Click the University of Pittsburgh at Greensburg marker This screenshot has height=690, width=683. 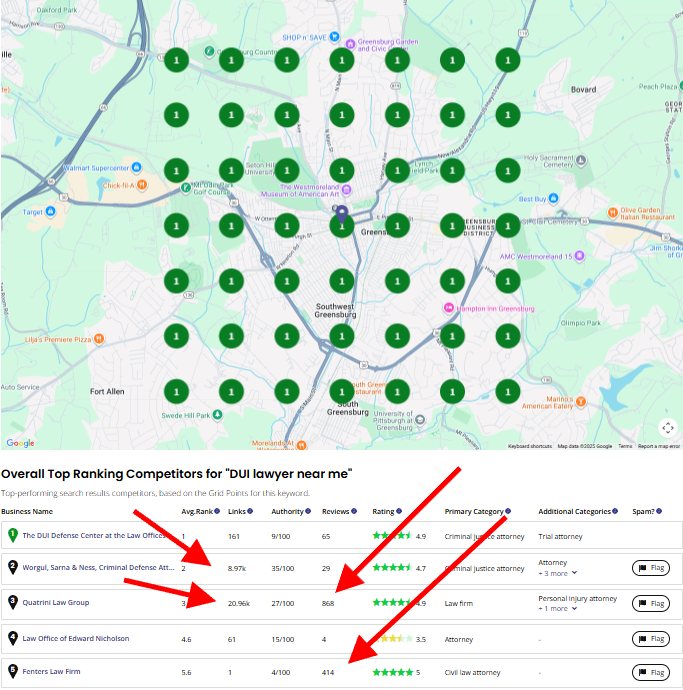pyautogui.click(x=420, y=419)
